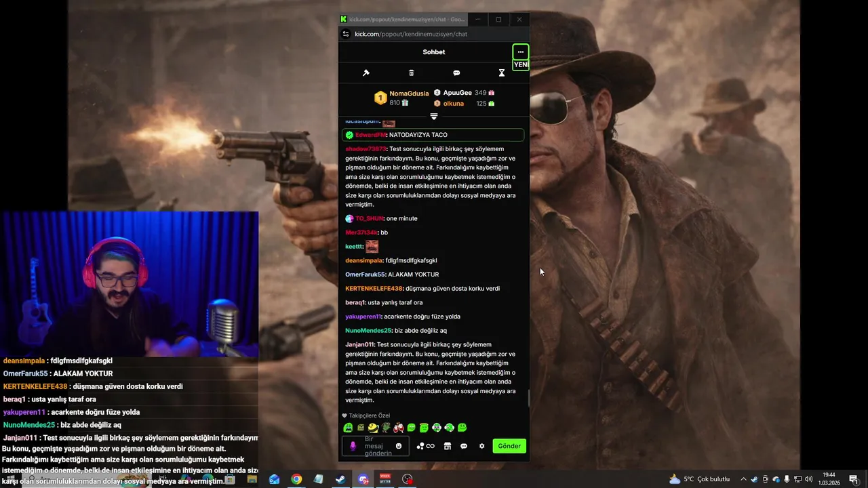Insert the dark green frog emote
This screenshot has height=488, width=868.
386,428
